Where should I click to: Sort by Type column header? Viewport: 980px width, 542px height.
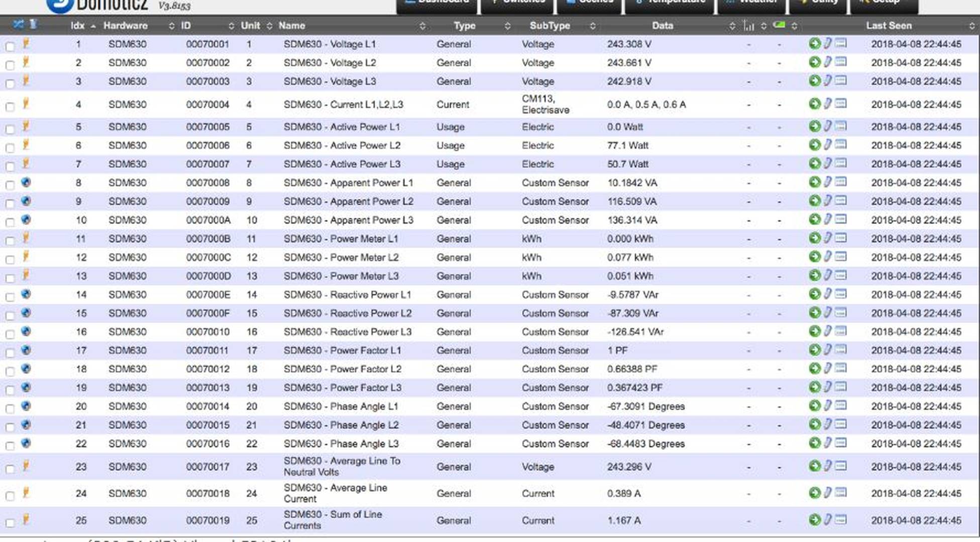[x=464, y=26]
